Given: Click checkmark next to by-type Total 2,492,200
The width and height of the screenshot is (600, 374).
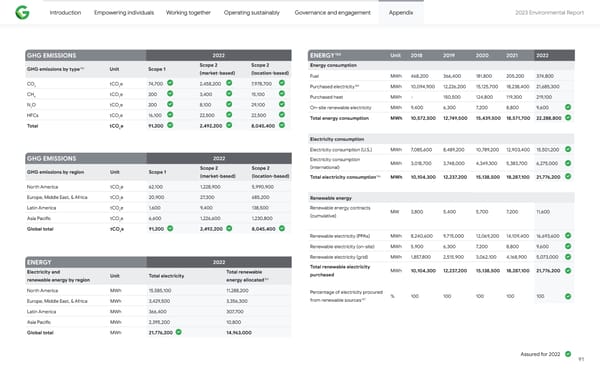Looking at the screenshot, I should point(229,125).
